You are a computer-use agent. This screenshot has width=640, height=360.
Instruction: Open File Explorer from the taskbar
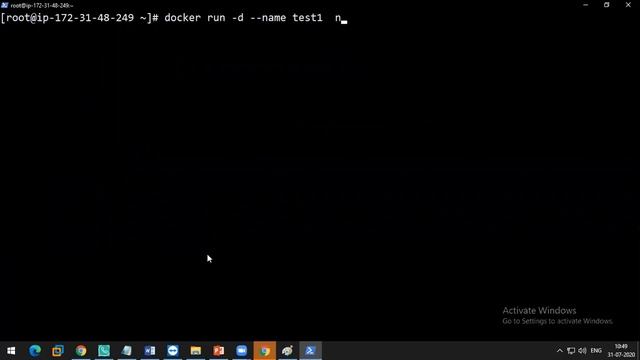coord(196,351)
